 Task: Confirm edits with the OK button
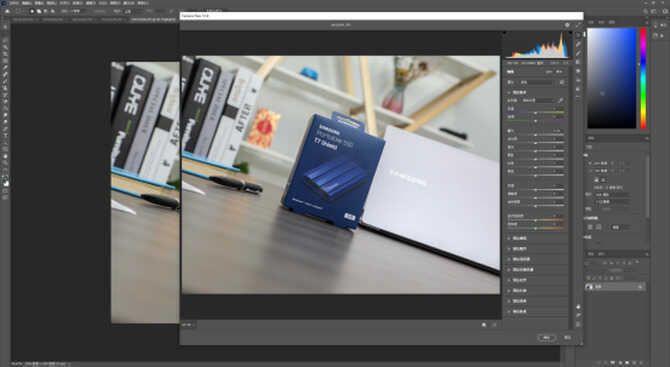point(547,338)
